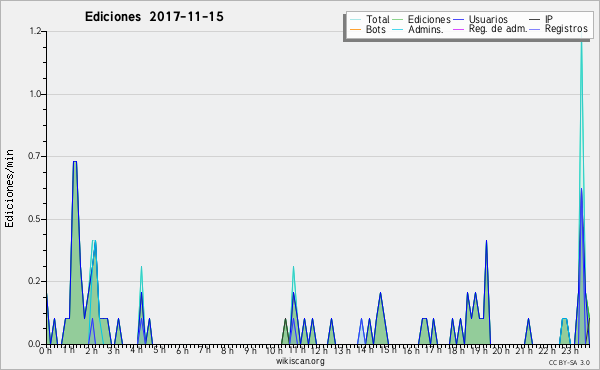Click the '2 h' x-axis label

91,350
